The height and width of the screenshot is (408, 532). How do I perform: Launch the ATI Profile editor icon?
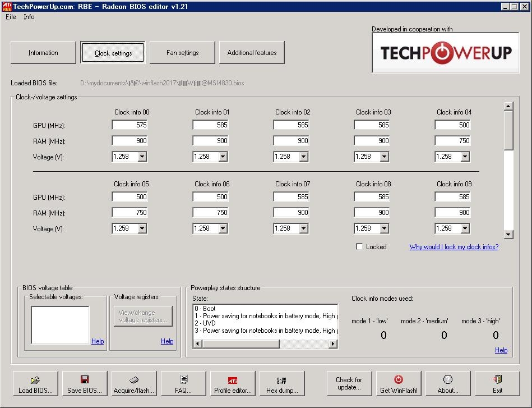pos(233,380)
